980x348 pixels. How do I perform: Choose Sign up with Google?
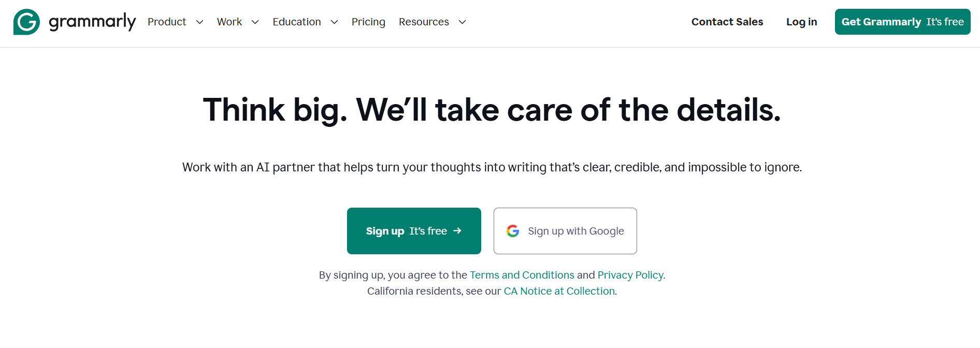[x=565, y=231]
